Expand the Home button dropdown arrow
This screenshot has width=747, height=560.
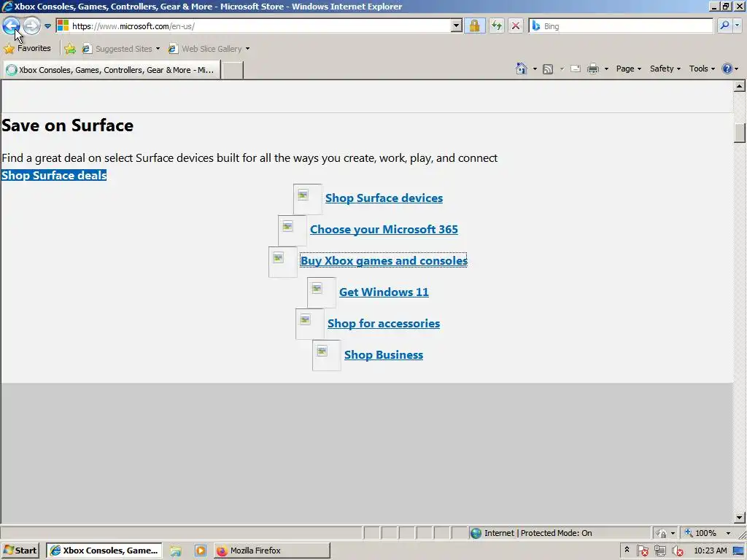535,69
